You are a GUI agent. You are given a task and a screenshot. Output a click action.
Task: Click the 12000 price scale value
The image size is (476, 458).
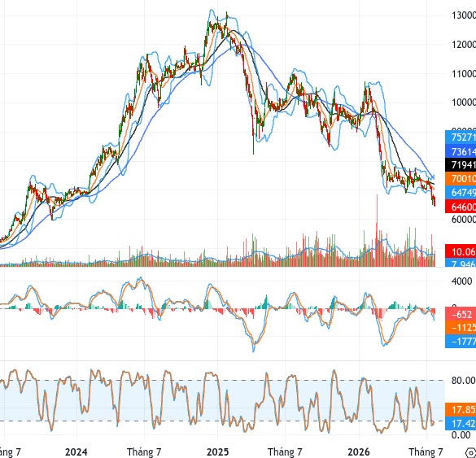pos(464,45)
